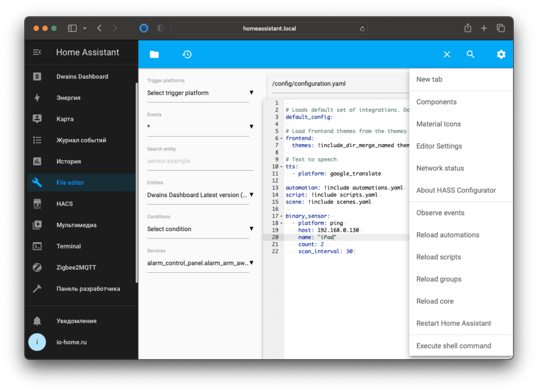The image size is (538, 392).
Task: Click line 3 default_config text
Action: (x=309, y=117)
